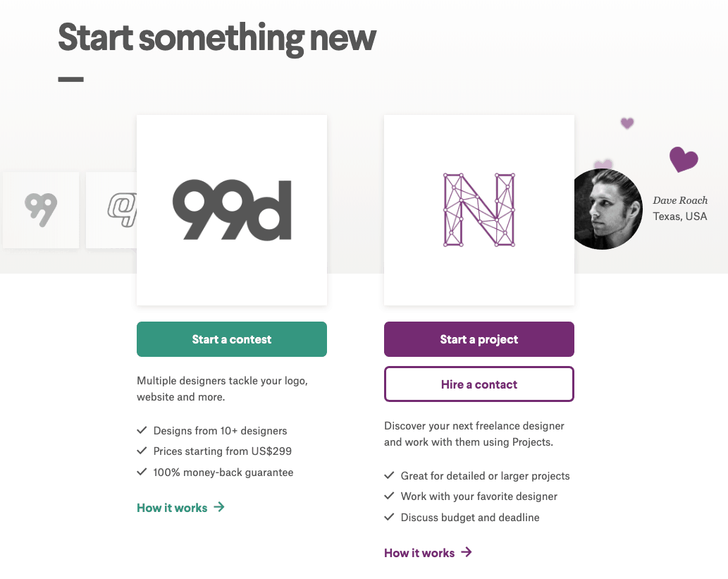Click checkmark beside Work with your favorite designer
The image size is (728, 579).
(x=389, y=496)
